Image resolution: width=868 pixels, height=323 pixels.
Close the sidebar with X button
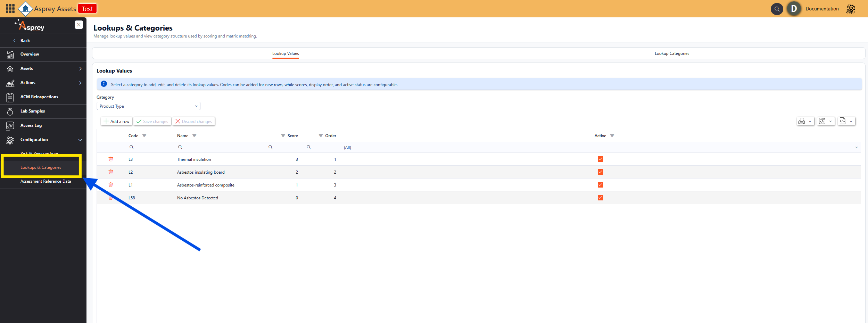pos(79,25)
